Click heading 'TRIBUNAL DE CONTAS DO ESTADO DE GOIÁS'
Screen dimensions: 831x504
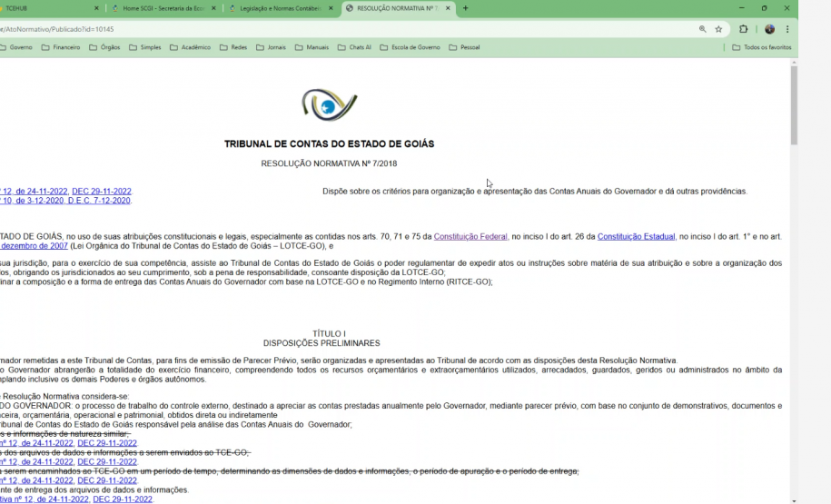(x=329, y=144)
